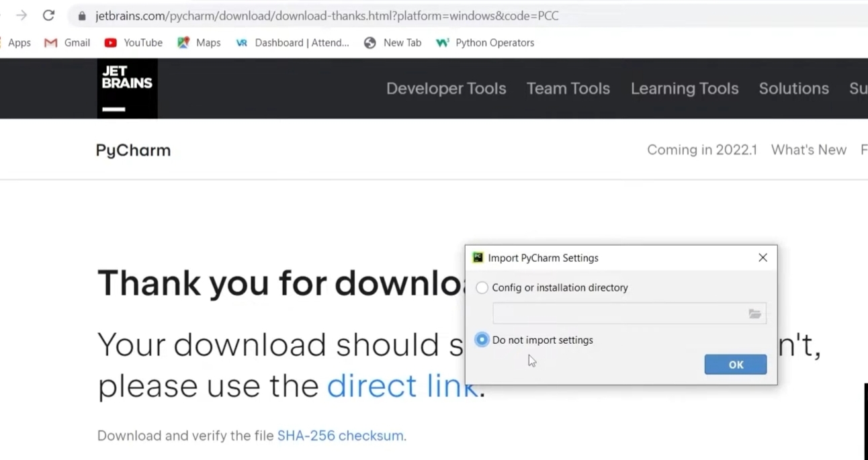Select Config or installation directory option
Image resolution: width=868 pixels, height=460 pixels.
pos(552,287)
